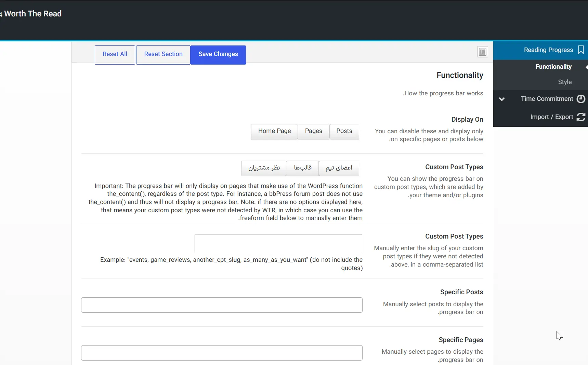
Task: Expand the Time Commitment chevron
Action: (502, 99)
